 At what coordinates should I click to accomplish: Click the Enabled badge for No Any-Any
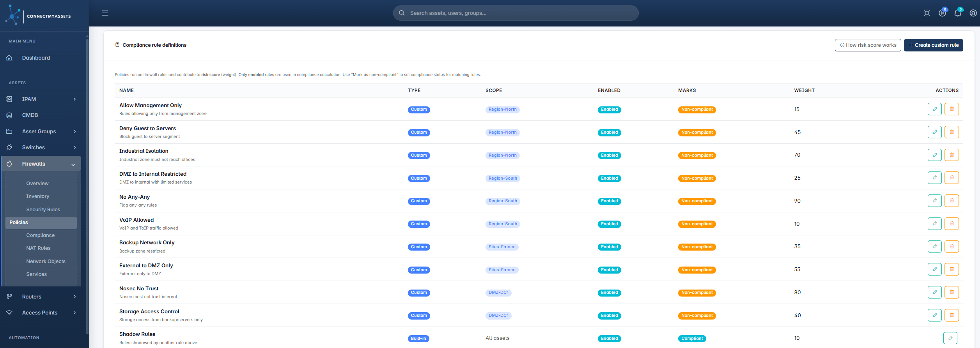coord(609,201)
